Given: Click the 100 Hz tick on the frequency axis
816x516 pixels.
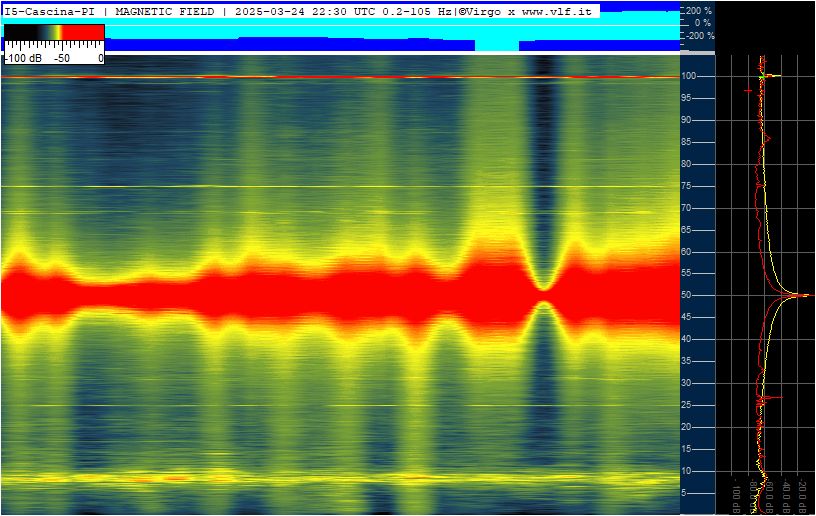Looking at the screenshot, I should (688, 76).
